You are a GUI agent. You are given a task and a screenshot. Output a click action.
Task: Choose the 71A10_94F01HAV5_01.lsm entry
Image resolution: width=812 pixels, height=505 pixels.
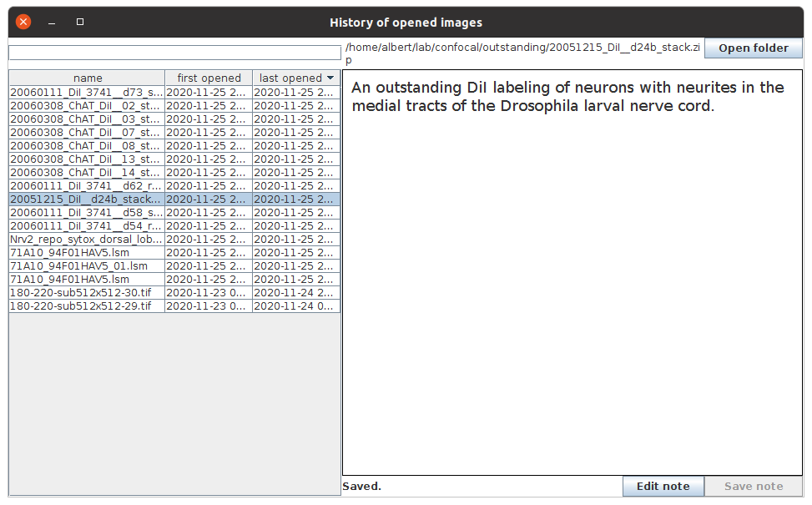pyautogui.click(x=87, y=266)
